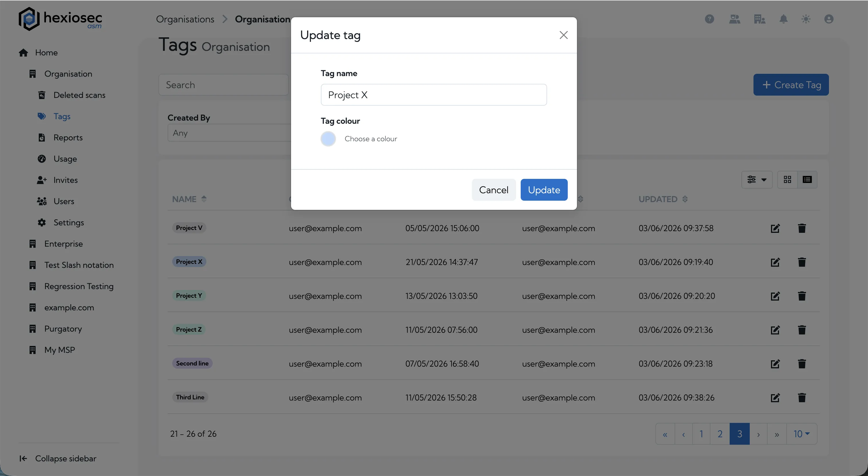The height and width of the screenshot is (476, 868).
Task: Open Invites page
Action: 57,180
